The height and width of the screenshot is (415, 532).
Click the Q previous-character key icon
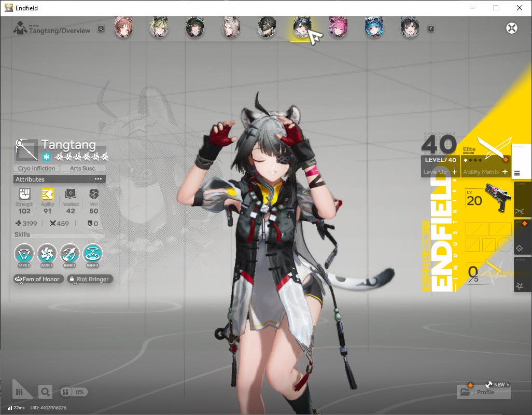coord(101,29)
